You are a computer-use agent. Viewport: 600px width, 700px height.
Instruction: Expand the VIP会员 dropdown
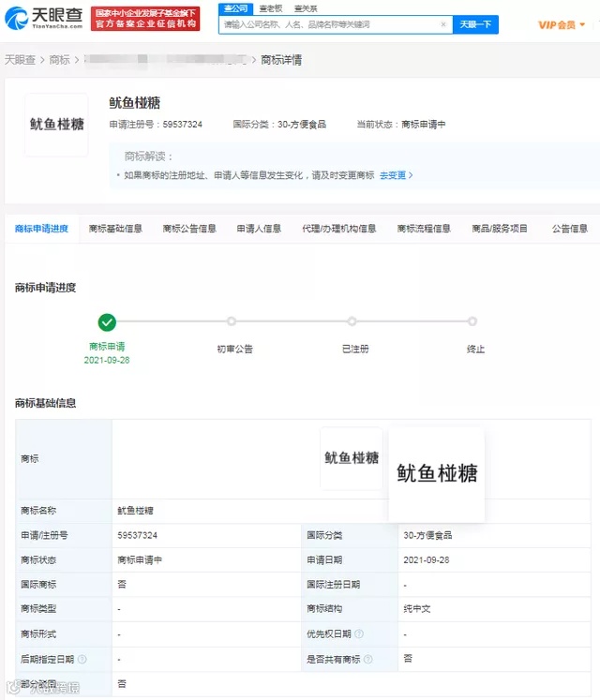pos(562,25)
